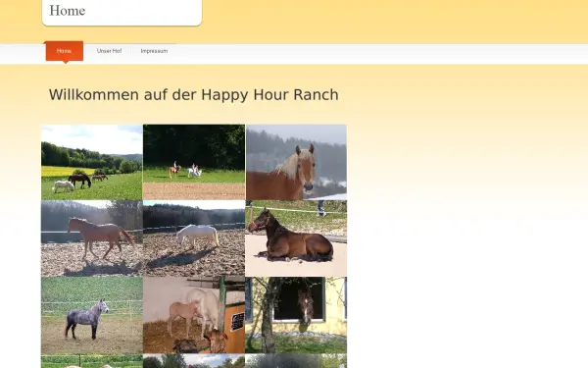The width and height of the screenshot is (588, 368).
Task: Open photo of white horse sniffing arena ground
Action: 194,238
